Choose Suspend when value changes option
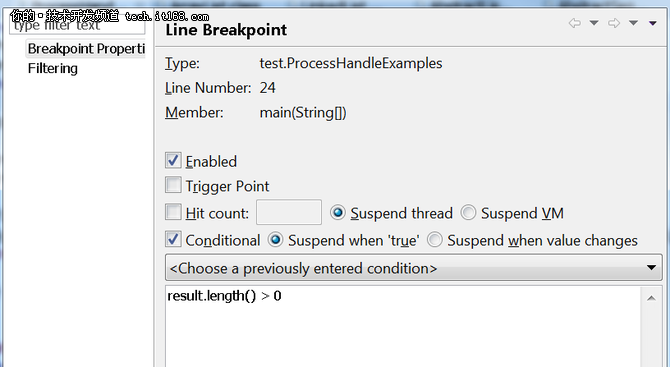 coord(435,240)
